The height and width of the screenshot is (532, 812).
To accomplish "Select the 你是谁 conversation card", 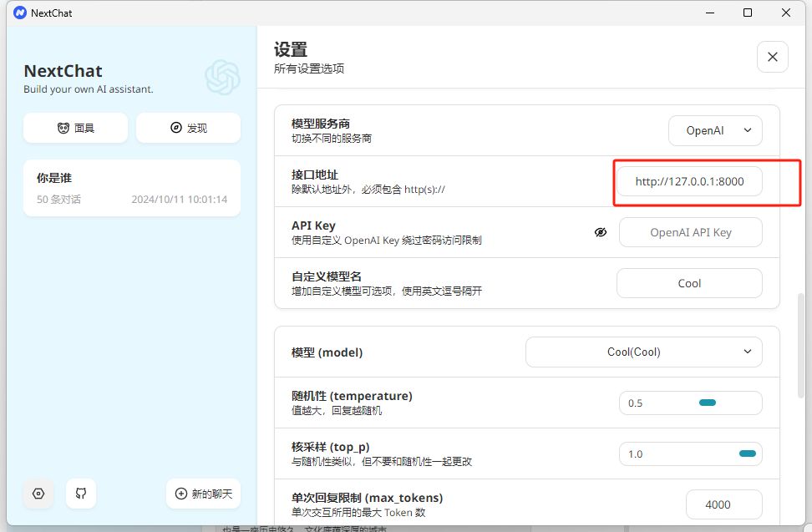I will pos(132,188).
